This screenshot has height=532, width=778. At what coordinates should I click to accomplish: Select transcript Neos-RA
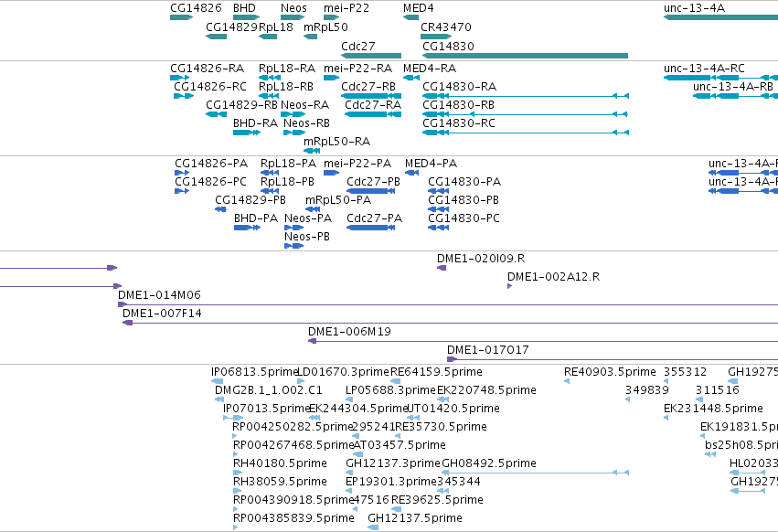(293, 114)
